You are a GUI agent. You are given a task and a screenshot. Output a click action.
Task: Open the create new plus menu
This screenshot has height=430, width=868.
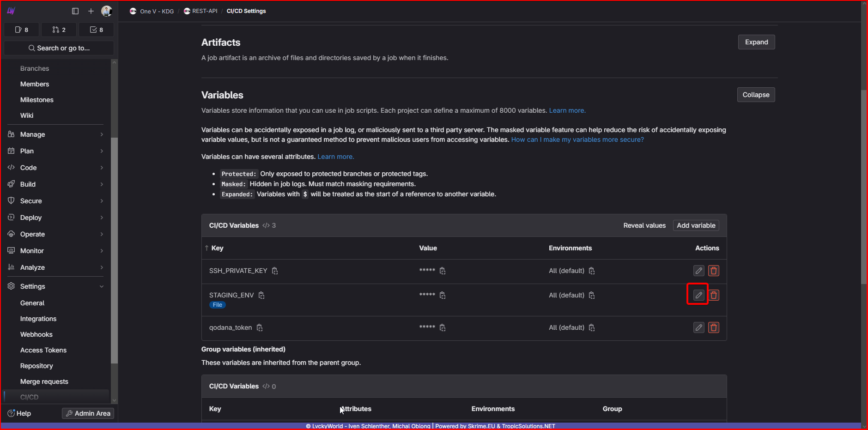click(x=91, y=11)
